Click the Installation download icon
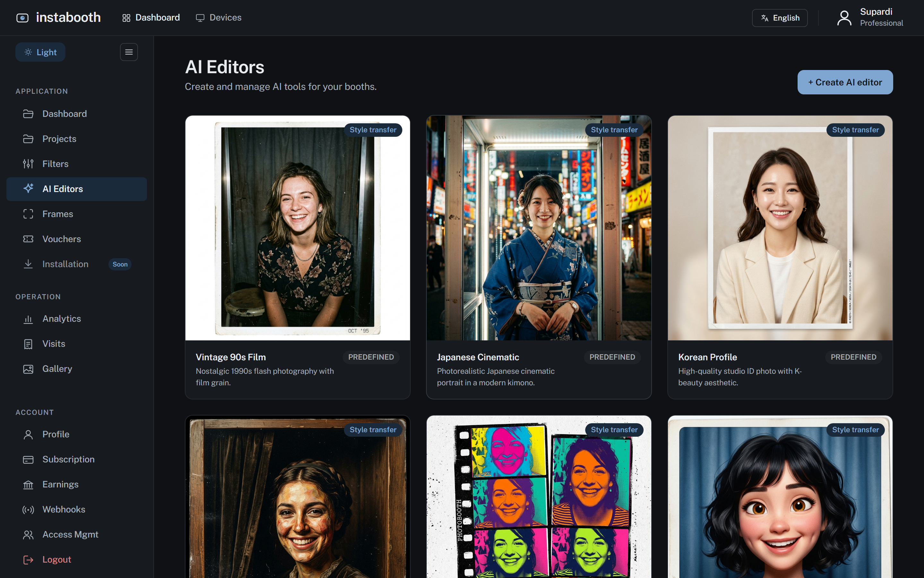Viewport: 924px width, 578px height. [x=28, y=264]
